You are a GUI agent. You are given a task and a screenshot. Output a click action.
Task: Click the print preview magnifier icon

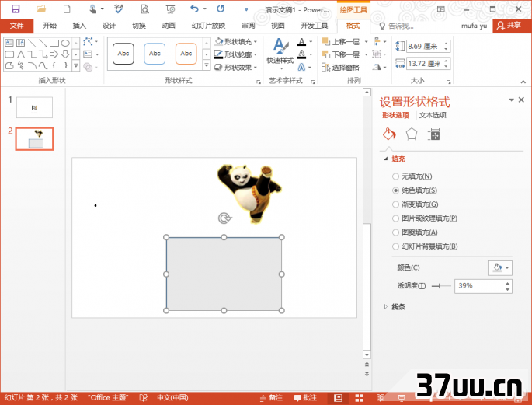pos(145,9)
